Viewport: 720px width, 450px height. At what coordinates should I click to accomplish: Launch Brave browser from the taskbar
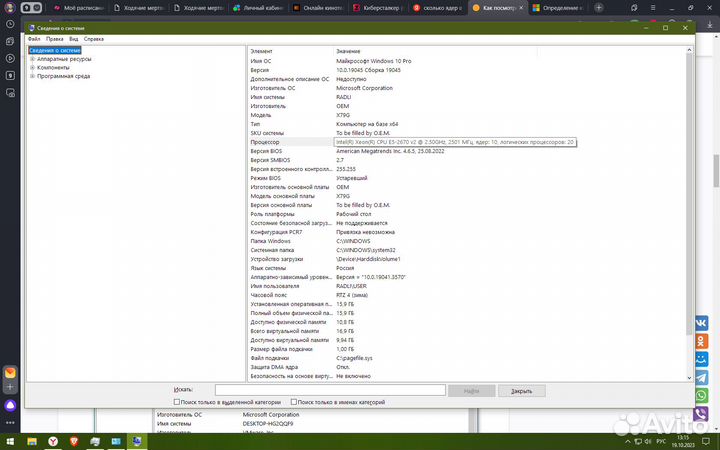coord(74,442)
